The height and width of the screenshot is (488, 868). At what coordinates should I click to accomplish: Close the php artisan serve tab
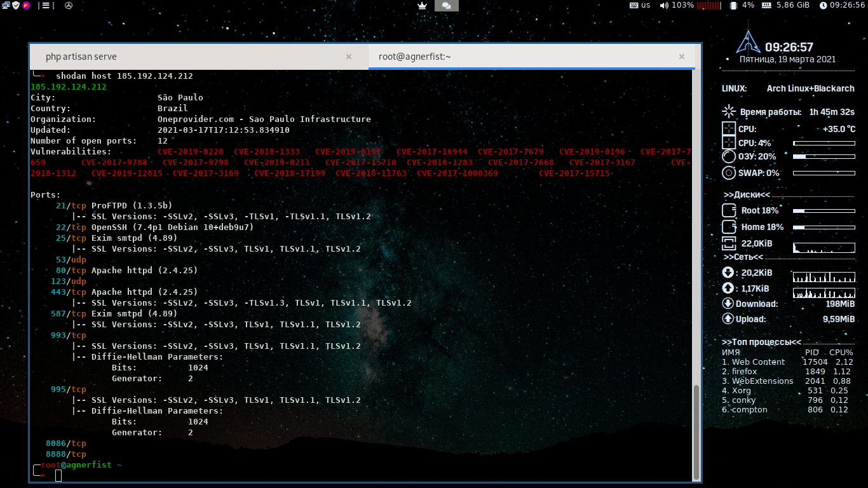348,57
